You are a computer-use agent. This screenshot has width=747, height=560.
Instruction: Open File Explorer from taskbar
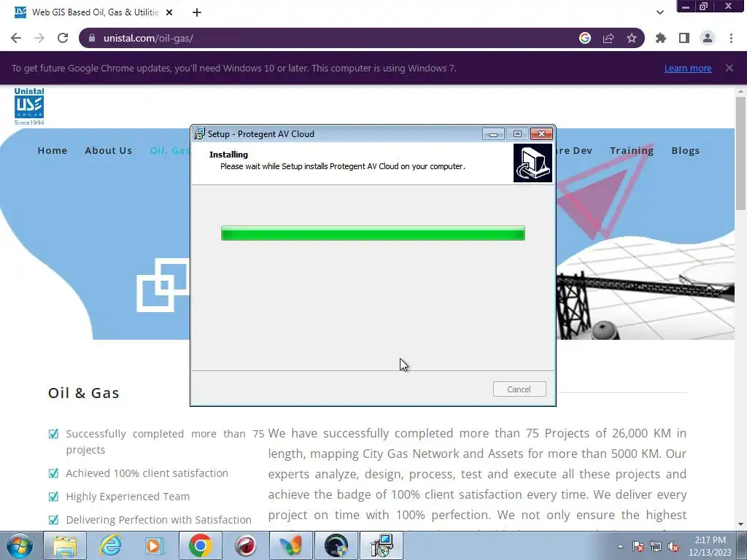click(x=65, y=545)
